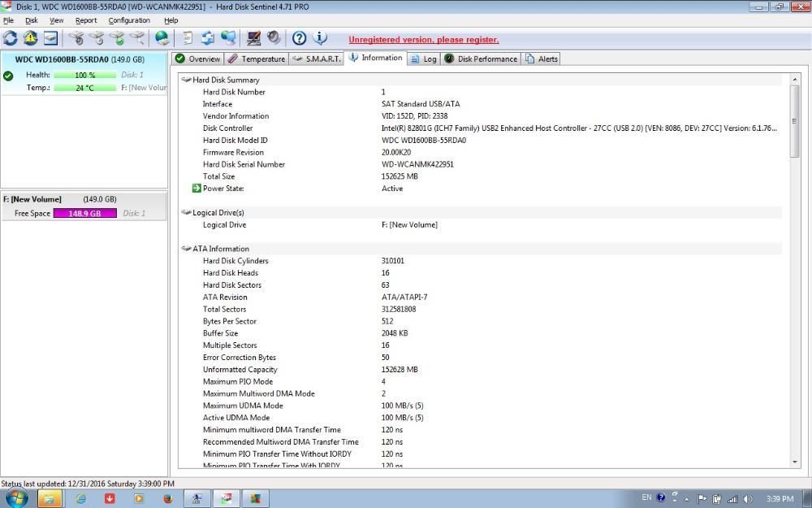812x508 pixels.
Task: Open the Report menu
Action: tap(86, 20)
